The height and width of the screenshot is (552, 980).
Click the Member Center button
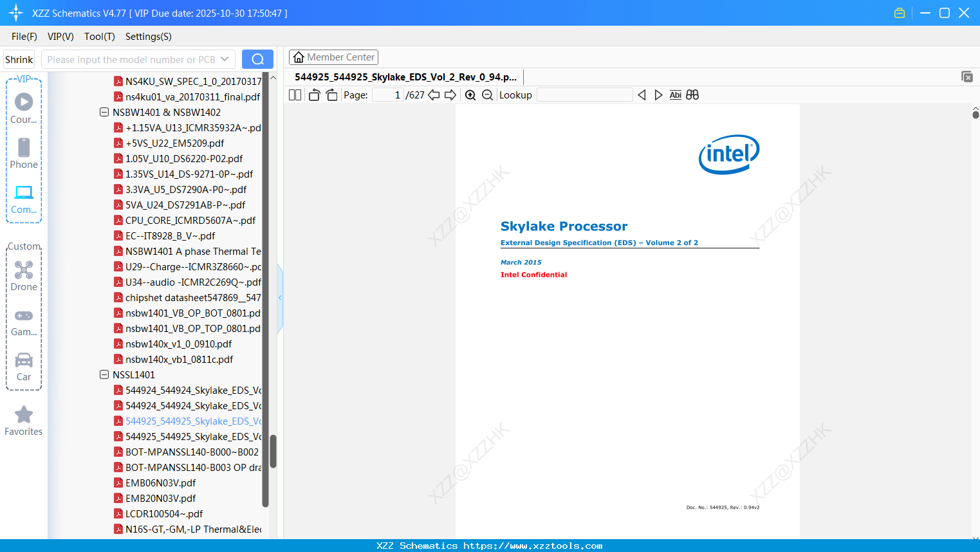click(x=333, y=57)
